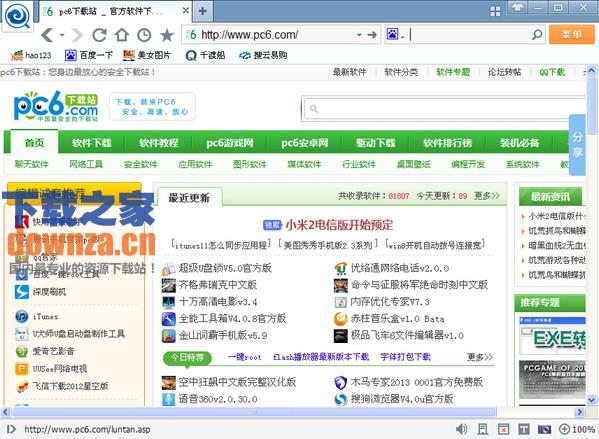This screenshot has height=439, width=599.
Task: Select the 首页 navigation tab
Action: tap(34, 143)
